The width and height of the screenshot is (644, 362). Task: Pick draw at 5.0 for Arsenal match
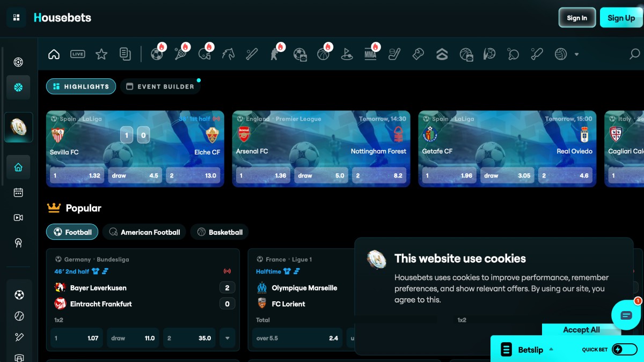point(321,175)
